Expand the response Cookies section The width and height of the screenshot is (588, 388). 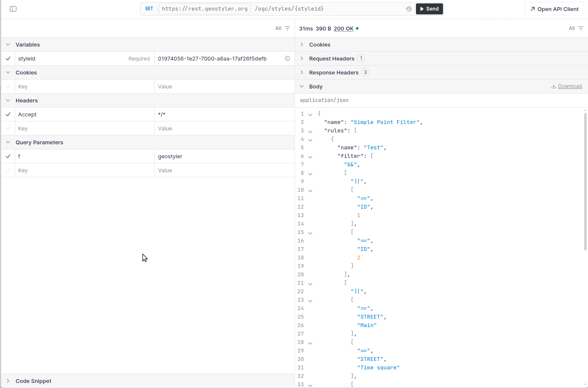point(302,44)
